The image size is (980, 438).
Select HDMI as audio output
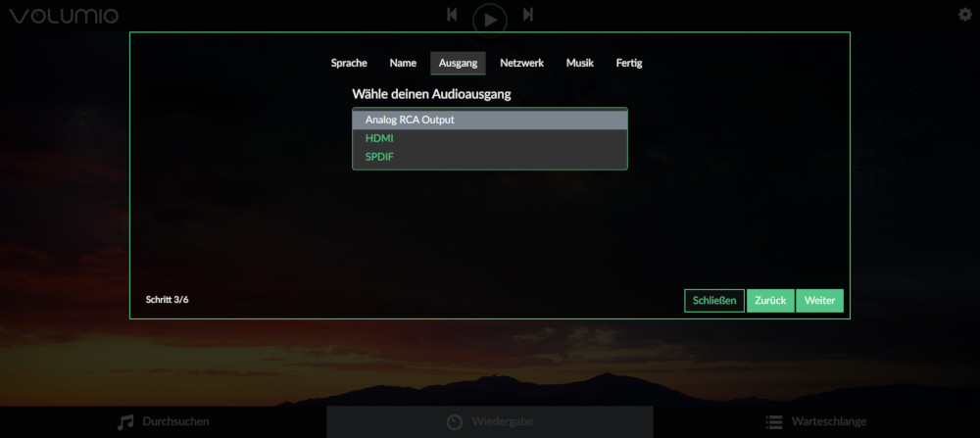(x=490, y=139)
